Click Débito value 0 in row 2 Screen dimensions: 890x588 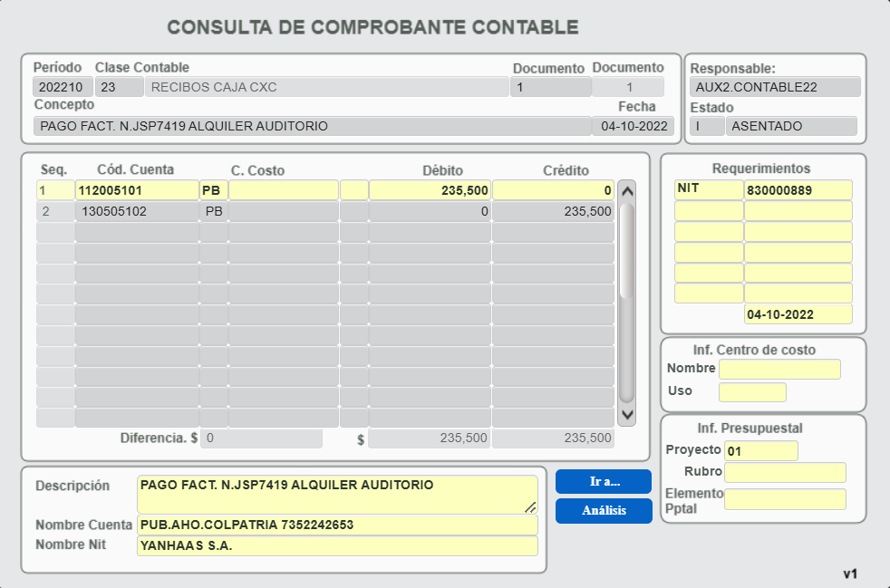pos(430,212)
